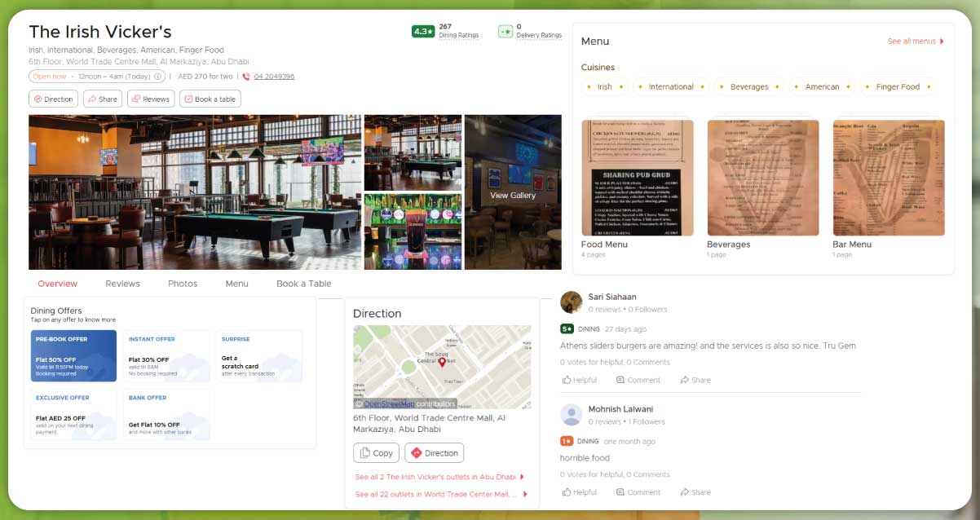980x520 pixels.
Task: Click the red map pin marker
Action: coord(442,362)
